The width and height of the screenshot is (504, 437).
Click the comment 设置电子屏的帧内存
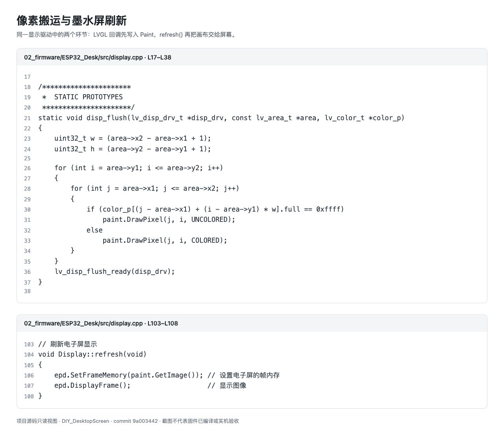pos(244,375)
